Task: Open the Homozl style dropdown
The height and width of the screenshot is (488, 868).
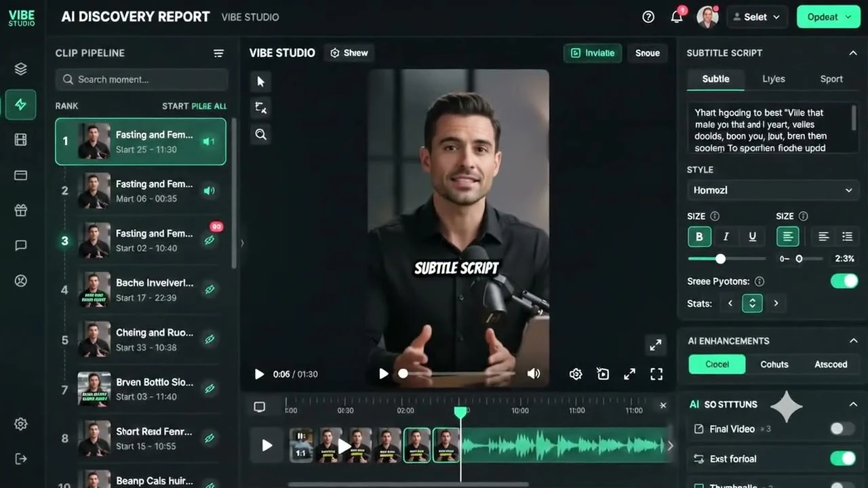Action: 772,190
